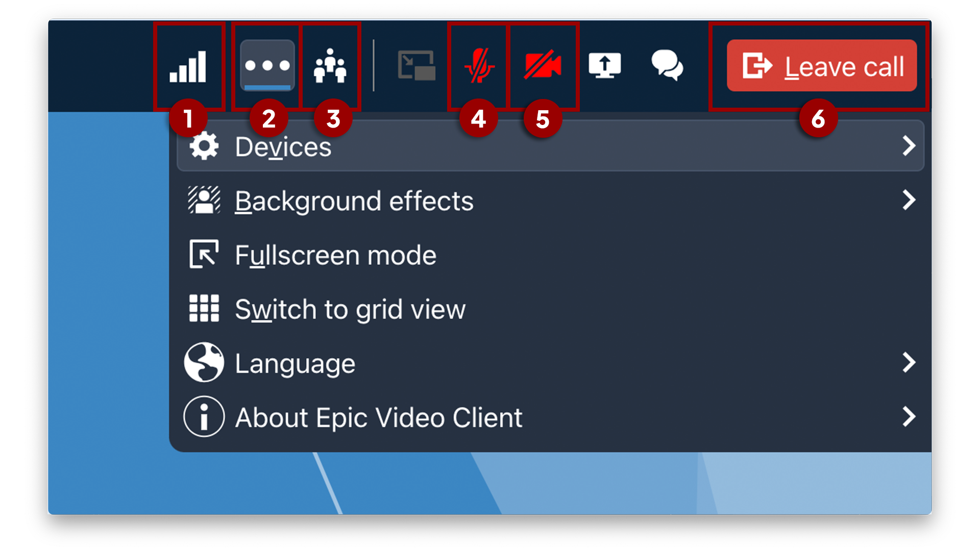Click the Leave call button

coord(820,65)
